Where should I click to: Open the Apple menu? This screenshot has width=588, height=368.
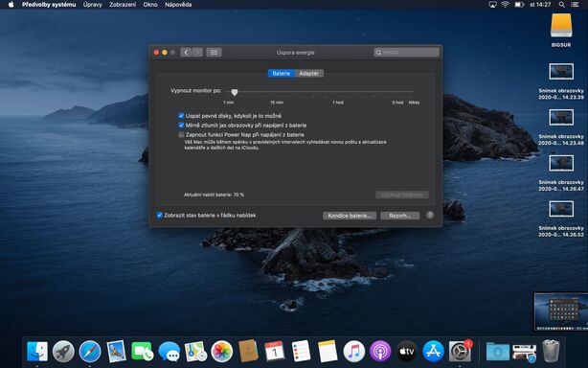tap(11, 5)
